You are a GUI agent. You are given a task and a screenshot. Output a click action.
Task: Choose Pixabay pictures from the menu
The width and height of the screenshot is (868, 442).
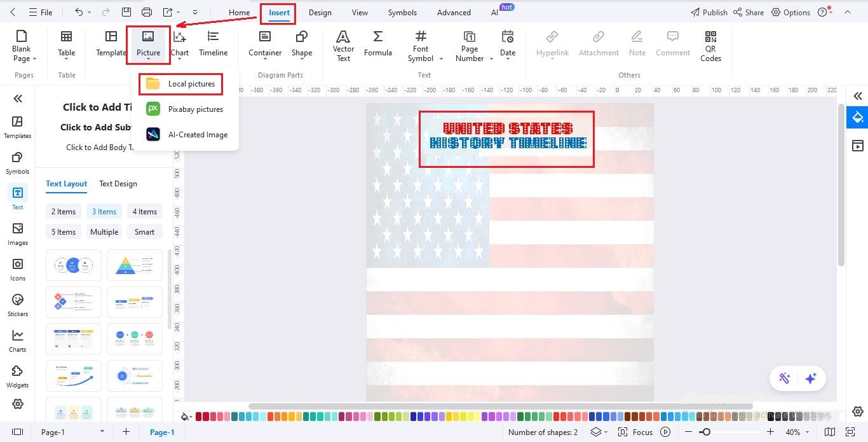tap(185, 109)
